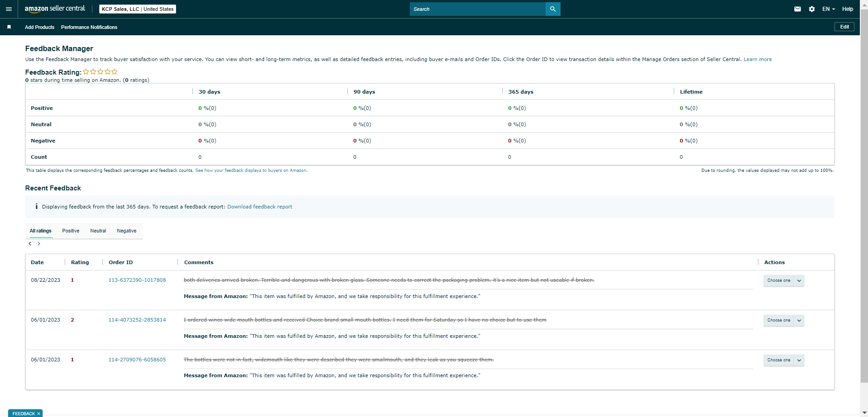Go to next feedback page arrow
868x417 pixels.
point(39,244)
